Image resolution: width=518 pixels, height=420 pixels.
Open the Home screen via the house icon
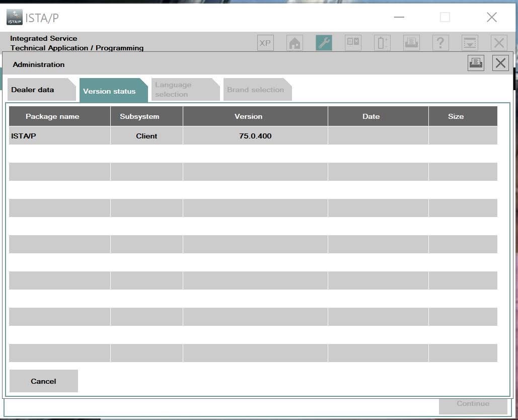[294, 43]
